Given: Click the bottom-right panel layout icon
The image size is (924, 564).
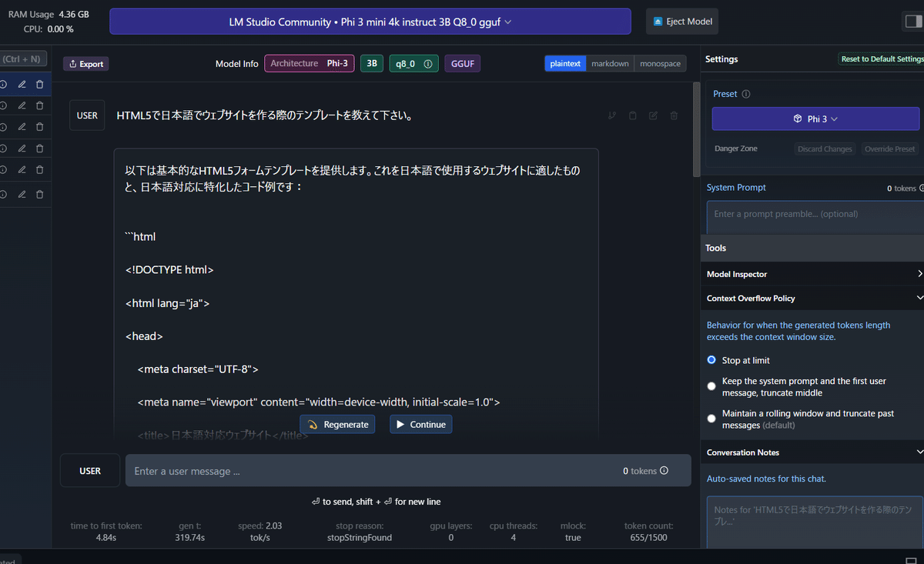Looking at the screenshot, I should point(910,560).
